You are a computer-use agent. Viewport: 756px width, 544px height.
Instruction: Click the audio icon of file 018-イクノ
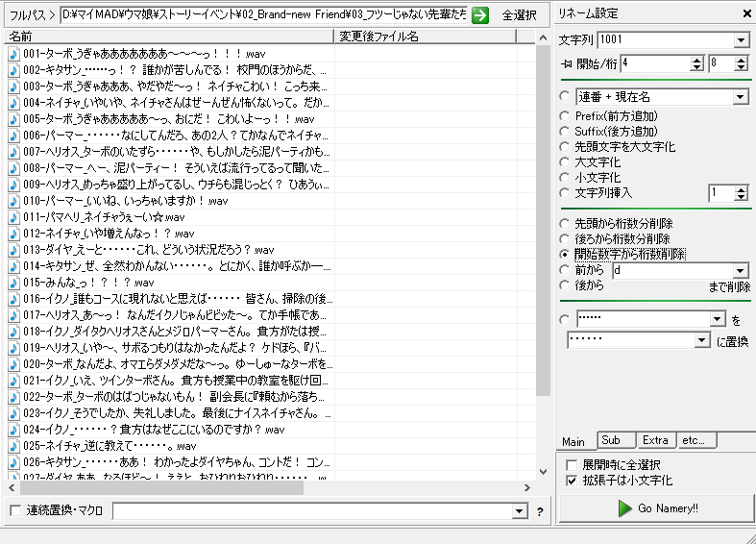pyautogui.click(x=13, y=332)
